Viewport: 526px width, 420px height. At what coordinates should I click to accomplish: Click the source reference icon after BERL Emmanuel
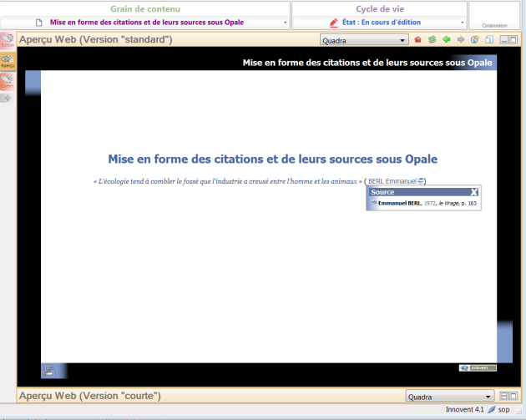point(420,181)
